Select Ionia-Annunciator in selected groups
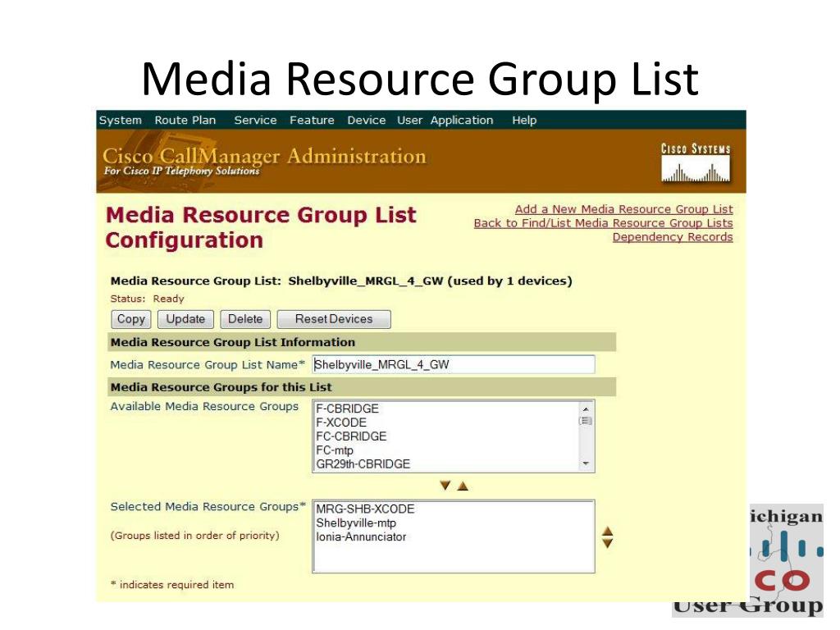 click(x=361, y=536)
